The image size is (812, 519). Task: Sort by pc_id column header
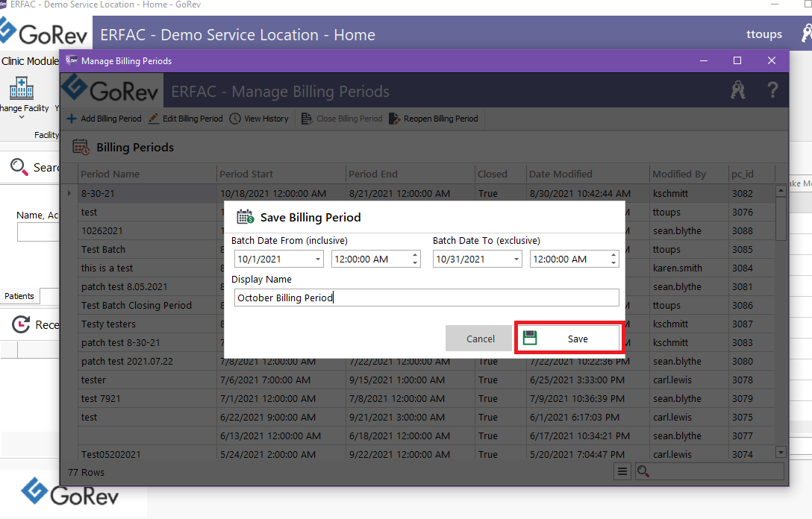pyautogui.click(x=752, y=174)
